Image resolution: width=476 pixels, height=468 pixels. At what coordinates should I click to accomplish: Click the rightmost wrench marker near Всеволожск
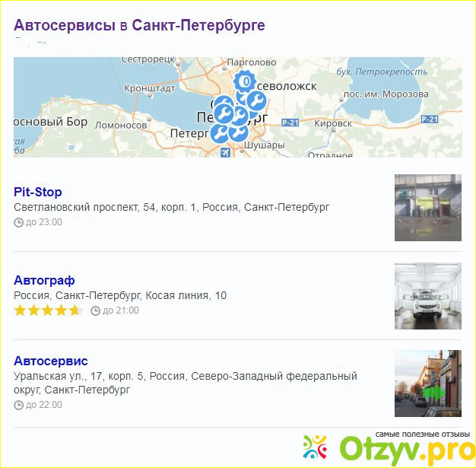pyautogui.click(x=256, y=100)
